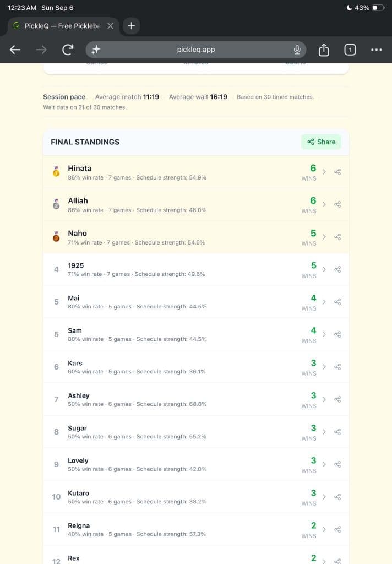Viewport: 392px width, 564px height.
Task: Open the tab switcher showing 1 tab
Action: coord(350,50)
